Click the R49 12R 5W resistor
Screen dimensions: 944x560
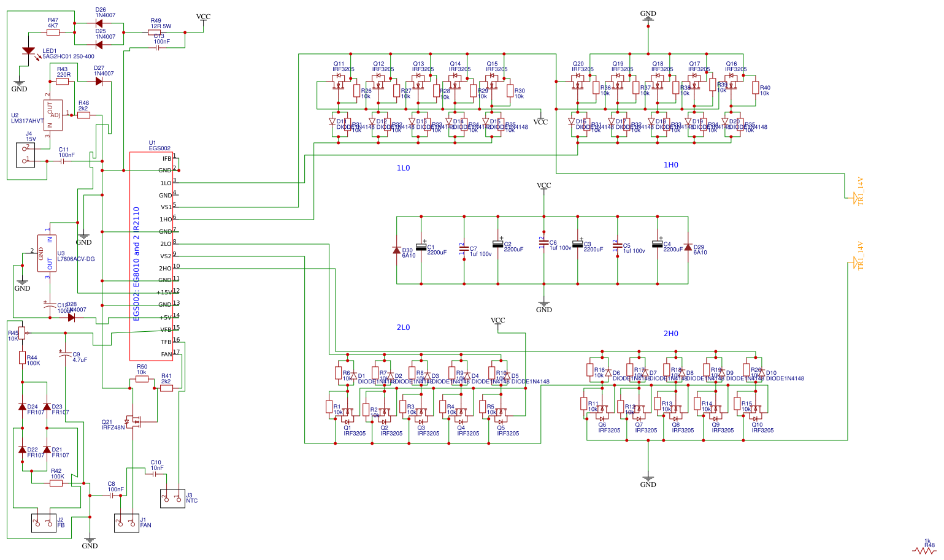(x=155, y=32)
